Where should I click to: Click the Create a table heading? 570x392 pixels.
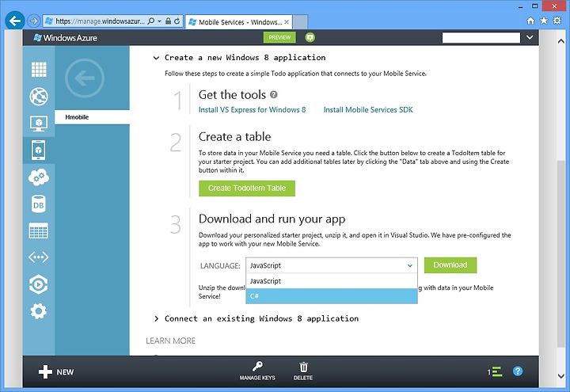pyautogui.click(x=234, y=137)
